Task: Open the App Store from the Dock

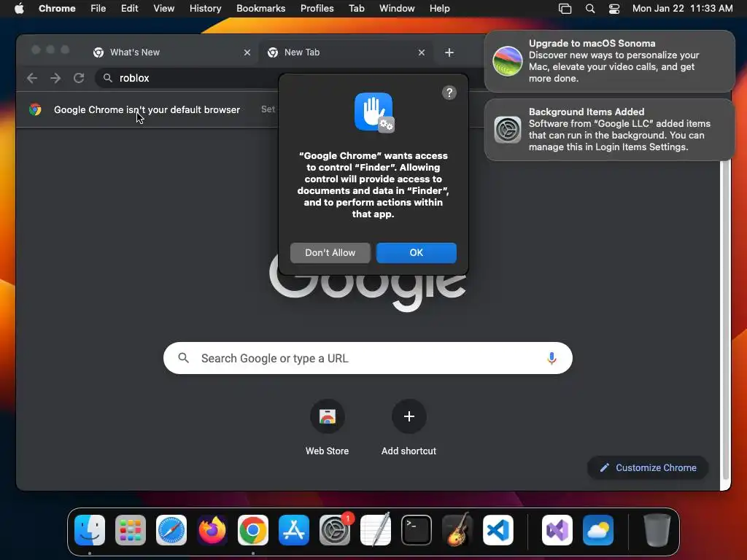Action: (294, 530)
